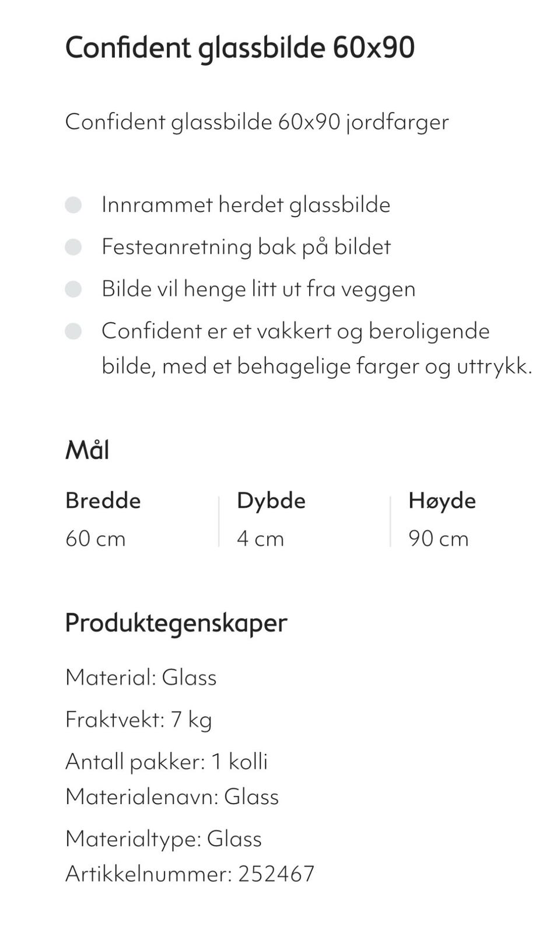
Task: Select the 'Innrammet herdet glassbilde' text line
Action: (246, 205)
